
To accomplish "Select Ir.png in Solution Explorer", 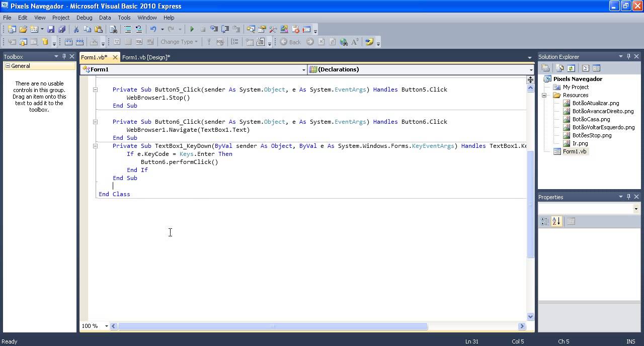I will [x=580, y=143].
